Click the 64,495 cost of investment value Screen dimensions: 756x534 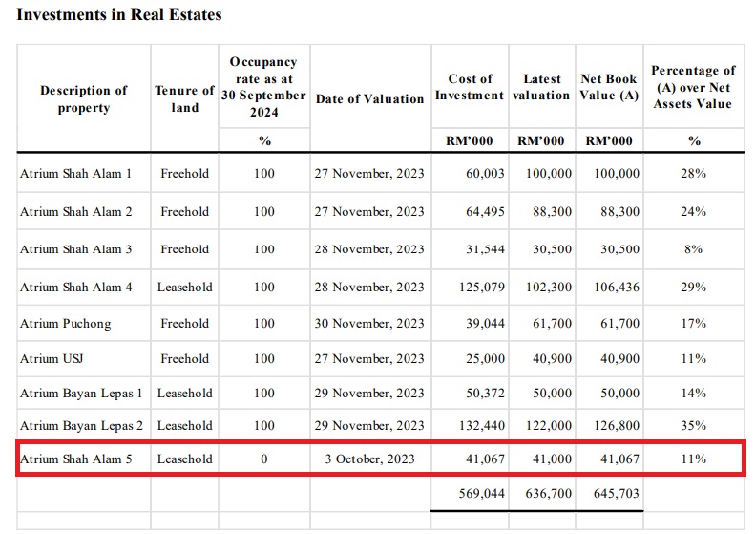point(485,212)
